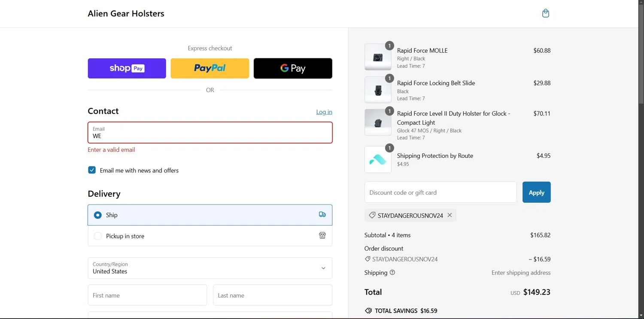
Task: Click the shipping info help icon
Action: click(392, 273)
